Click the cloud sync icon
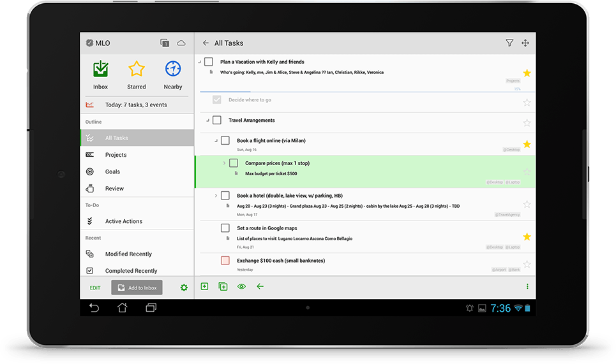 coord(181,43)
